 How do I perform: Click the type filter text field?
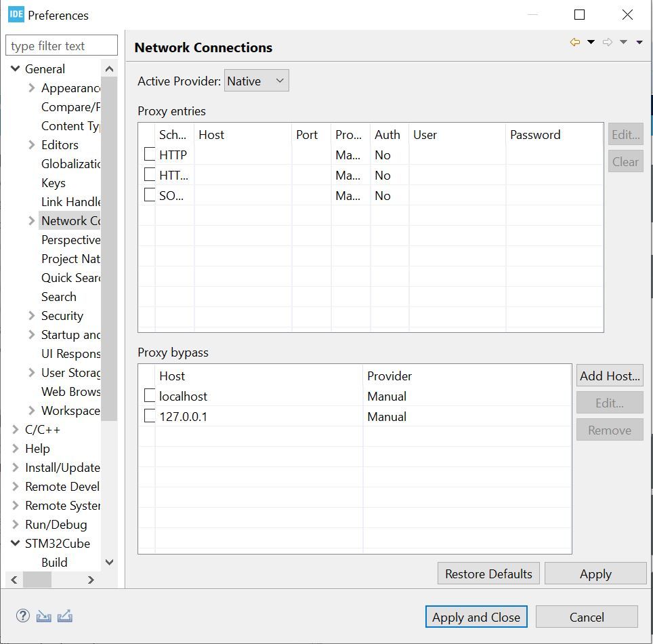(x=62, y=45)
